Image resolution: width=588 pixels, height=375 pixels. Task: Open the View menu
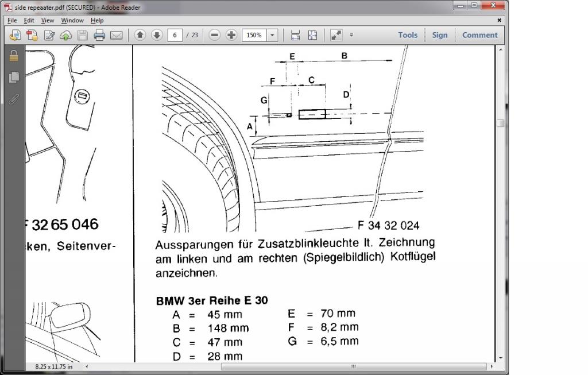(x=47, y=20)
